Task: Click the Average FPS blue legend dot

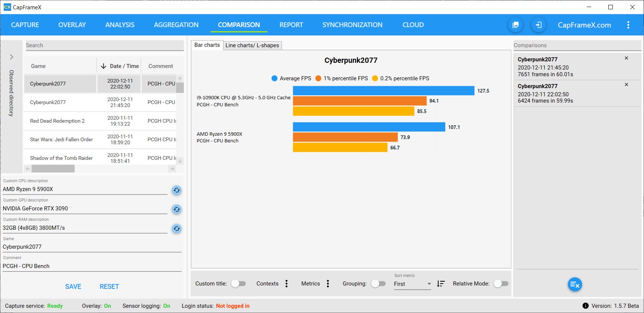Action: 274,78
